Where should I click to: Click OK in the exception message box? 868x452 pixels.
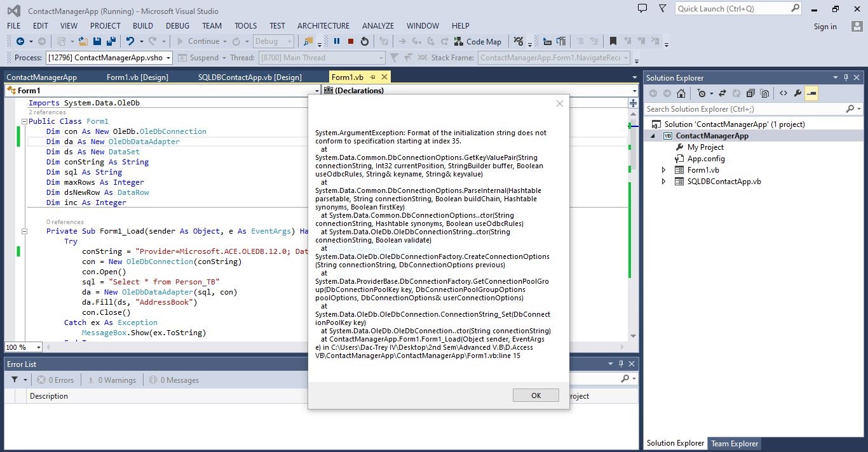(536, 395)
